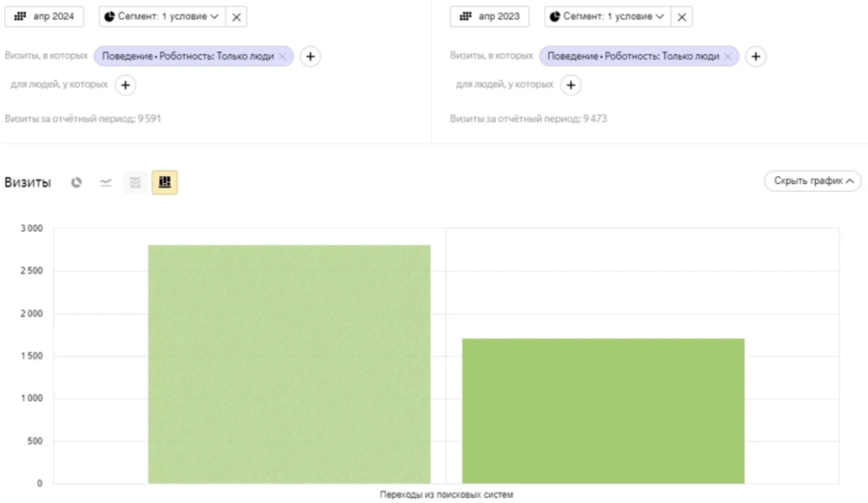Viewport: 868px width, 503px height.
Task: Add visit condition plus in апр 2024 segment
Action: pos(311,57)
